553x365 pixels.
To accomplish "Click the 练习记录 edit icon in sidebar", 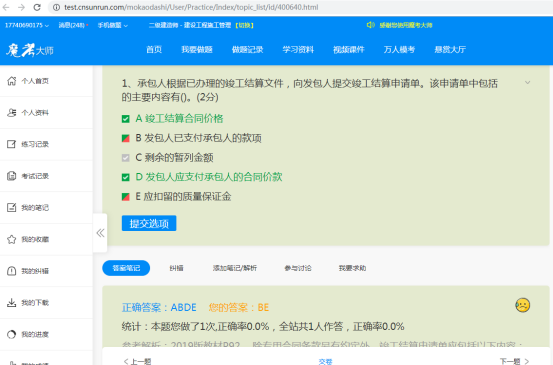I will (12, 144).
